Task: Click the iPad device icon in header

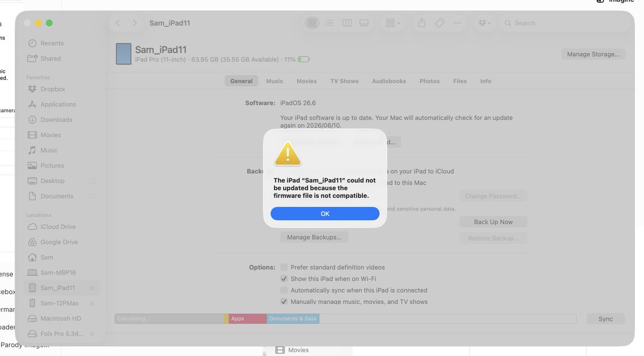Action: [123, 54]
